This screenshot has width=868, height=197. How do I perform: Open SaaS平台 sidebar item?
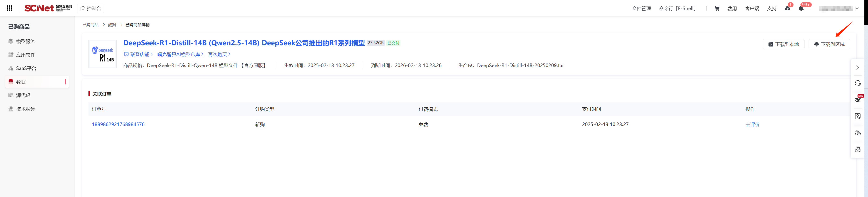point(26,68)
